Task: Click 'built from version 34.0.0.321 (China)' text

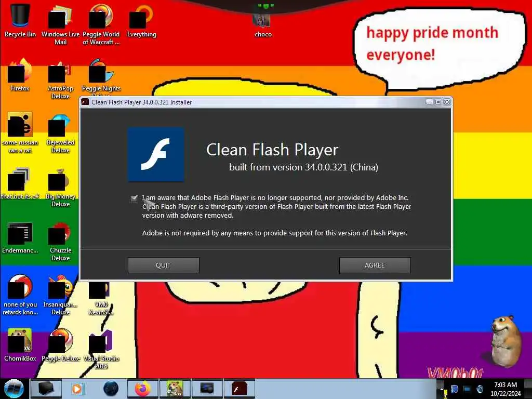Action: click(303, 167)
